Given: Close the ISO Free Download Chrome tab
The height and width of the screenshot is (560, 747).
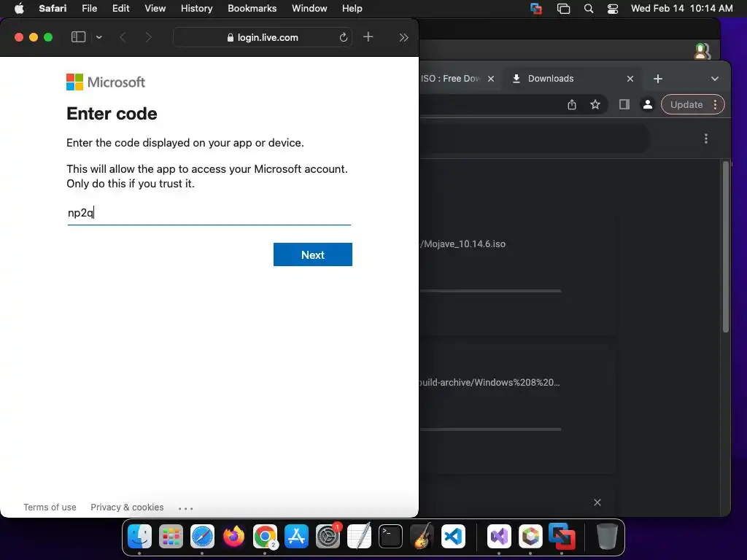Looking at the screenshot, I should tap(491, 79).
